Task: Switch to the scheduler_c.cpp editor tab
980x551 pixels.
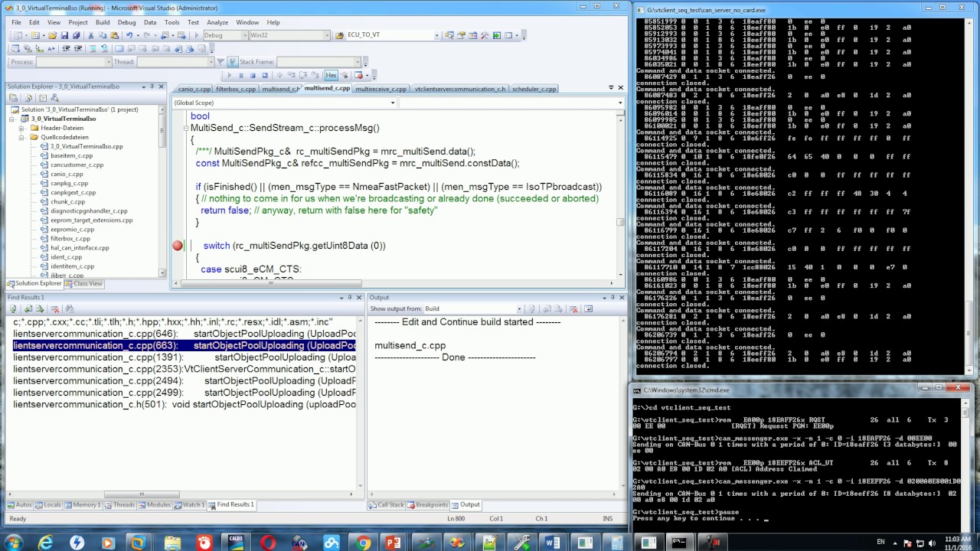Action: [534, 89]
